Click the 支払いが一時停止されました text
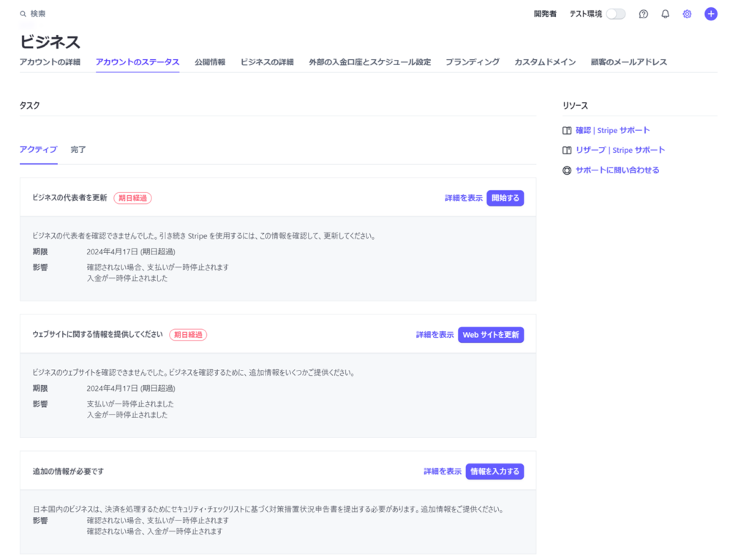Image resolution: width=749 pixels, height=560 pixels. point(130,404)
